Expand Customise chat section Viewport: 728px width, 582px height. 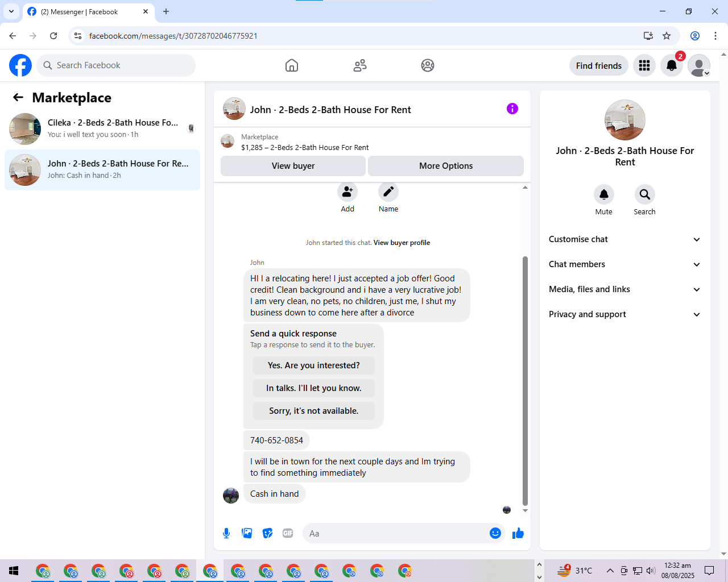click(624, 239)
